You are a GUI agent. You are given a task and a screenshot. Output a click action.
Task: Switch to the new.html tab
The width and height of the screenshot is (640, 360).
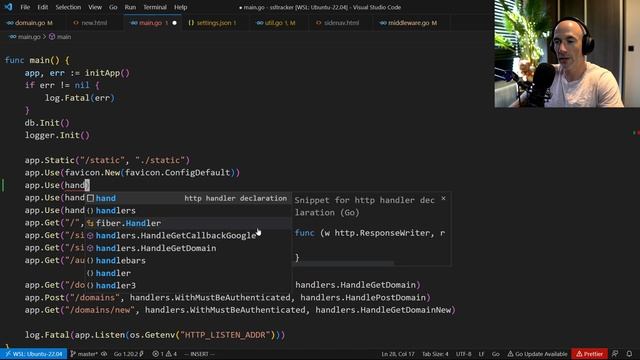94,23
